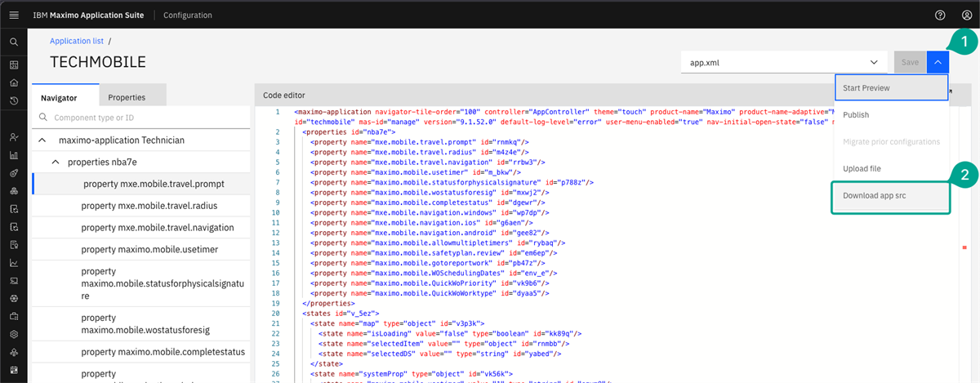
Task: Open the bar chart icon in sidebar
Action: (x=14, y=154)
